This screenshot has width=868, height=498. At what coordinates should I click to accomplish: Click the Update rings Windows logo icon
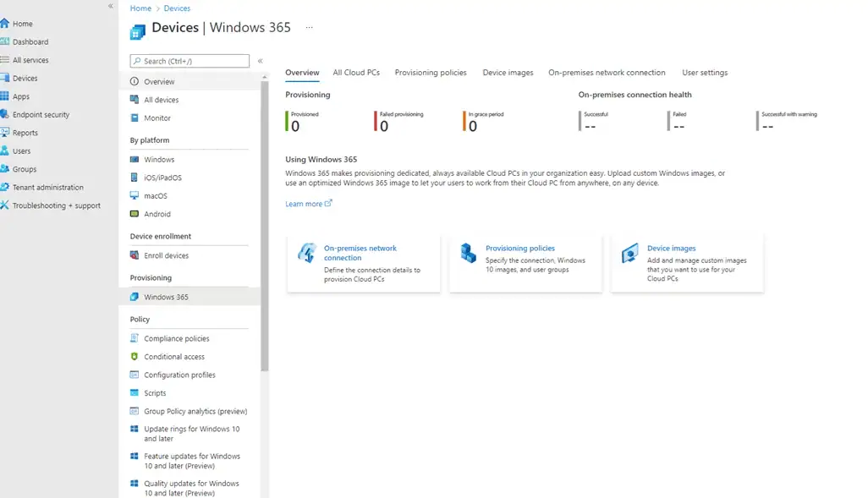134,429
